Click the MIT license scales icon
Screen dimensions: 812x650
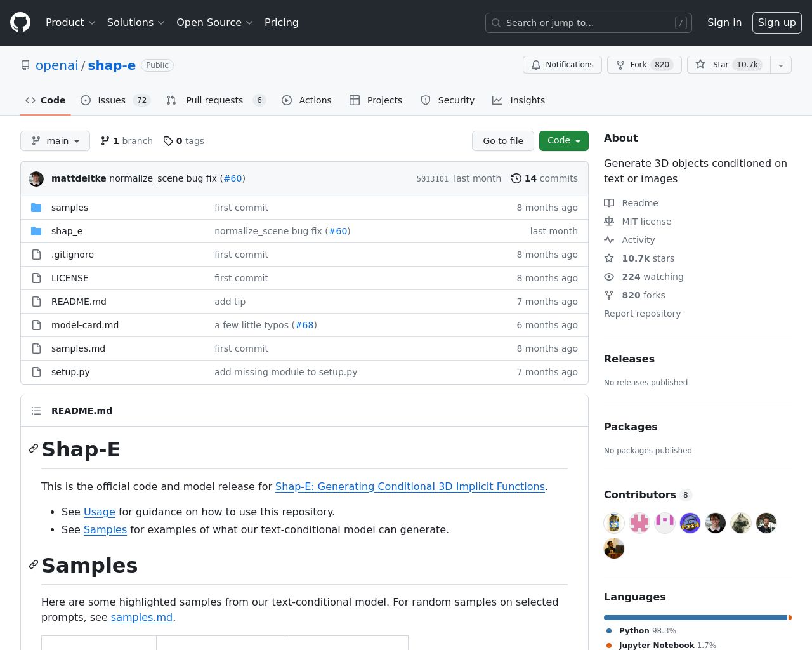tap(609, 222)
